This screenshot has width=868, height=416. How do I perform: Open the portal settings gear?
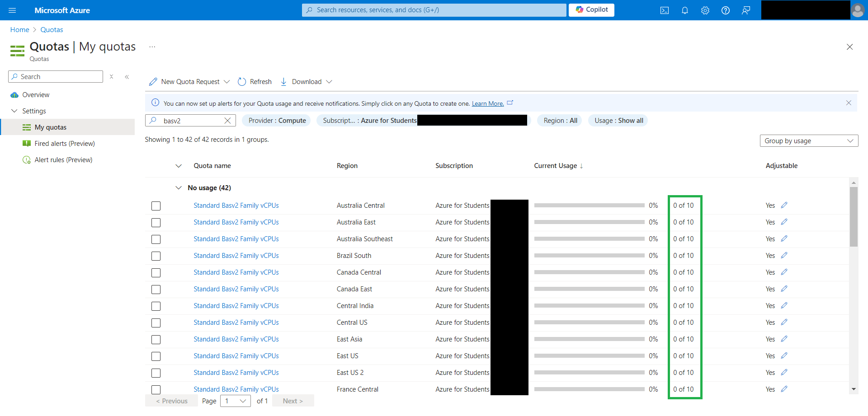click(x=705, y=10)
